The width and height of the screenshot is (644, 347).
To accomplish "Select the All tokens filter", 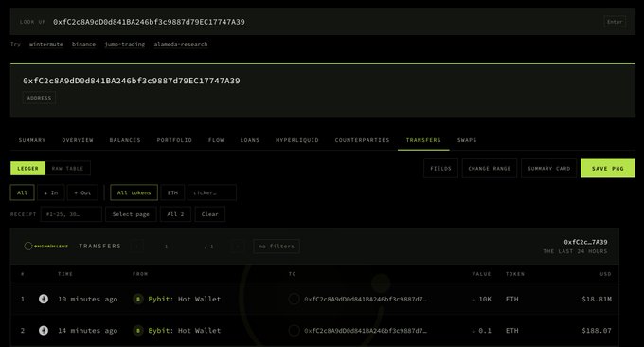I will (x=134, y=192).
